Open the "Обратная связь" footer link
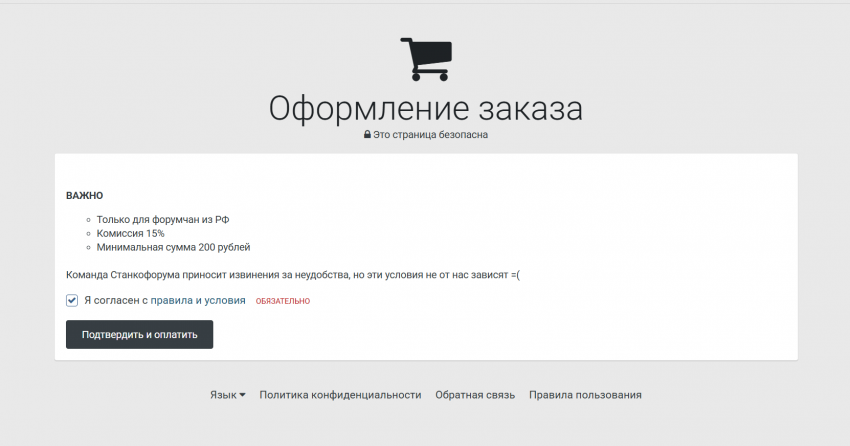This screenshot has width=850, height=446. click(x=475, y=395)
